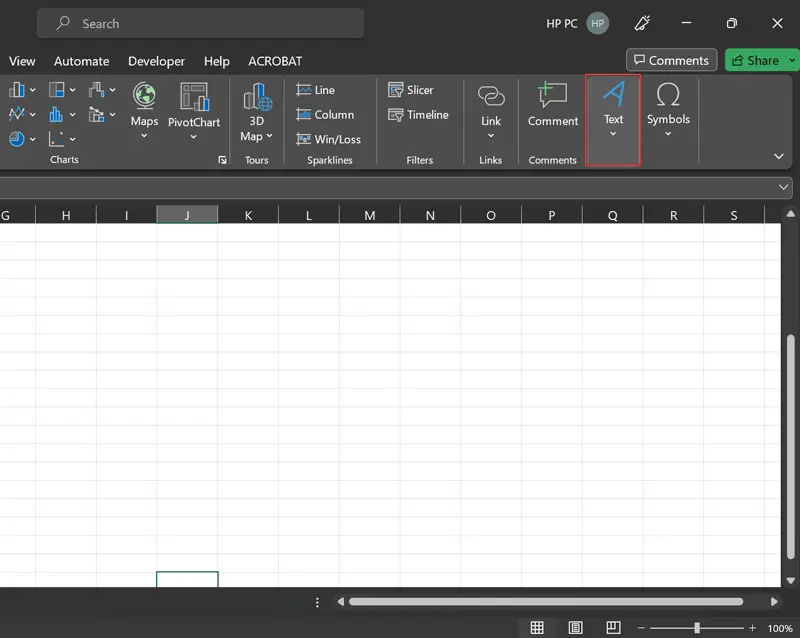Screen dimensions: 800x638
Task: Switch to the Automate tab
Action: 81,61
